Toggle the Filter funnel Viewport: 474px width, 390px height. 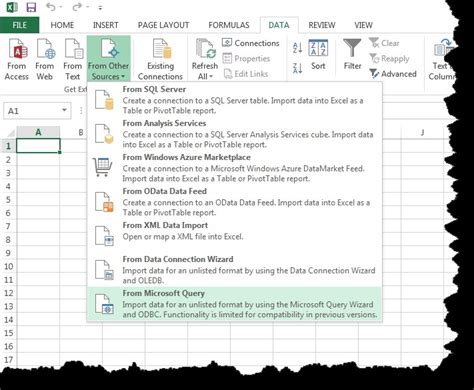[x=352, y=55]
